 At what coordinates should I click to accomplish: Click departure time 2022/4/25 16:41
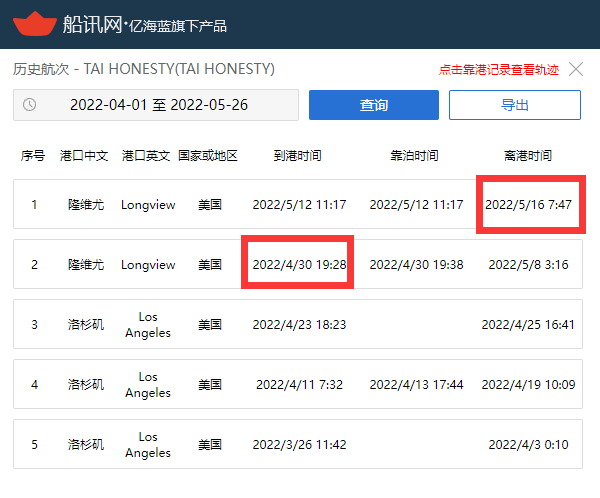[528, 325]
